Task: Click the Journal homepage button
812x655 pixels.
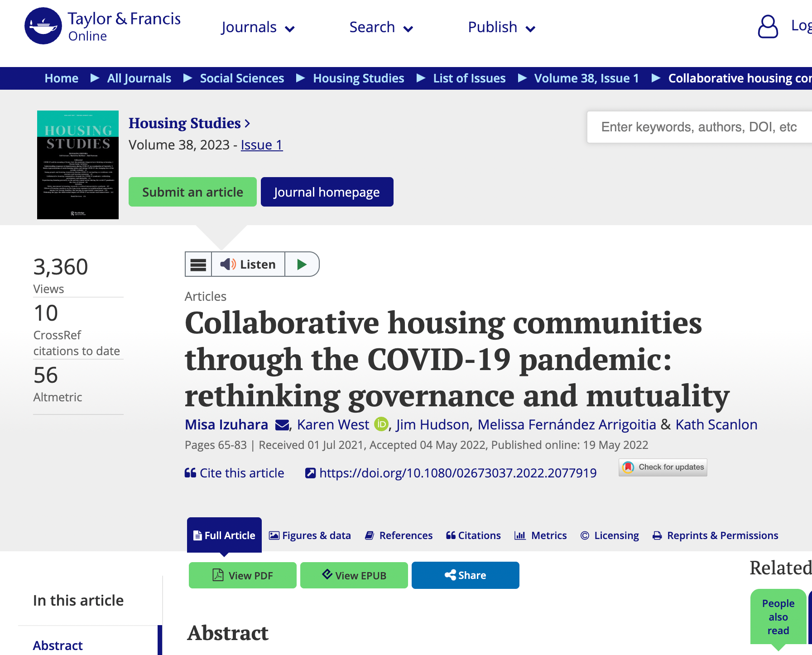Action: tap(327, 192)
